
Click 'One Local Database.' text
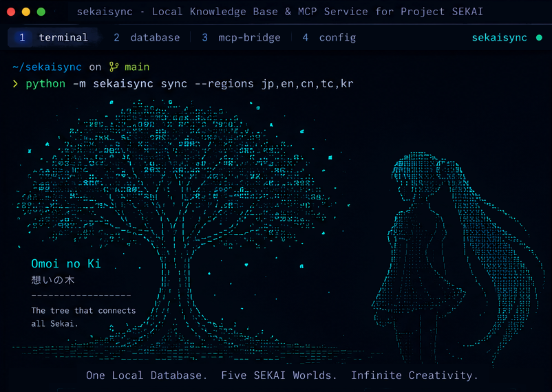coord(147,375)
